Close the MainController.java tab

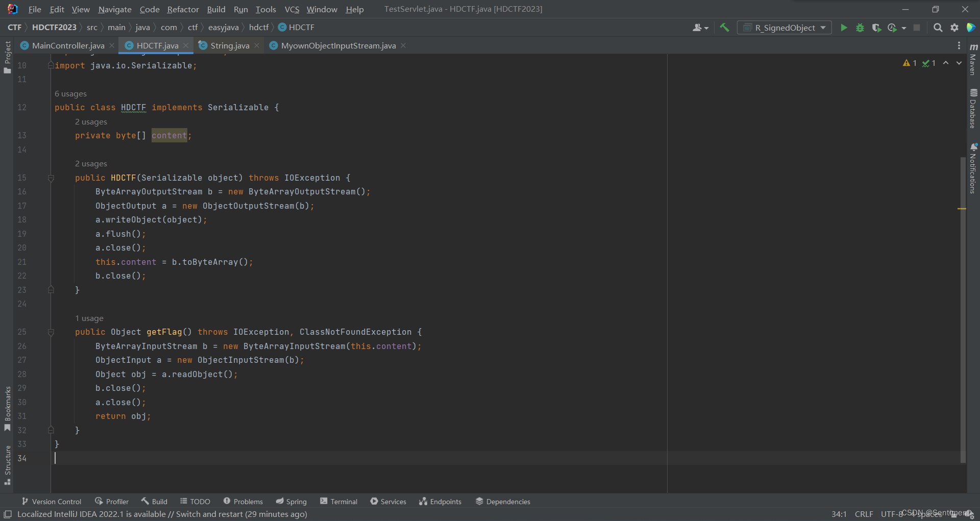pyautogui.click(x=112, y=45)
